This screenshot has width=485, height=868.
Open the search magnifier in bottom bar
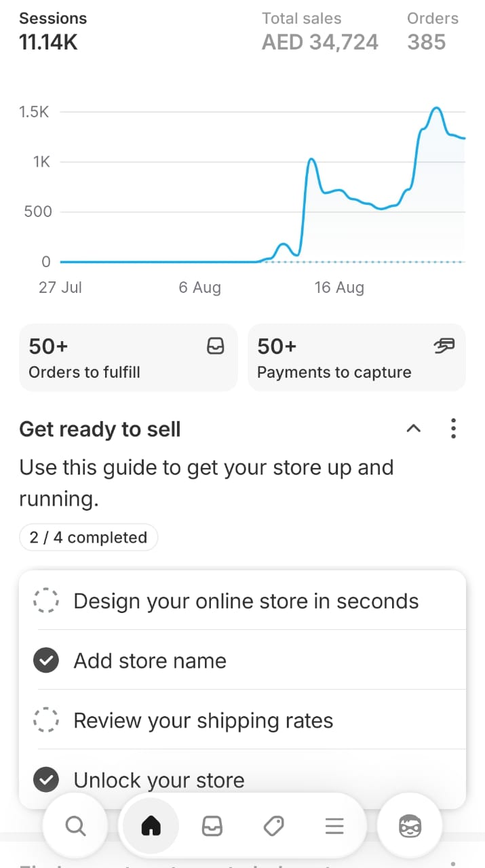tap(75, 826)
